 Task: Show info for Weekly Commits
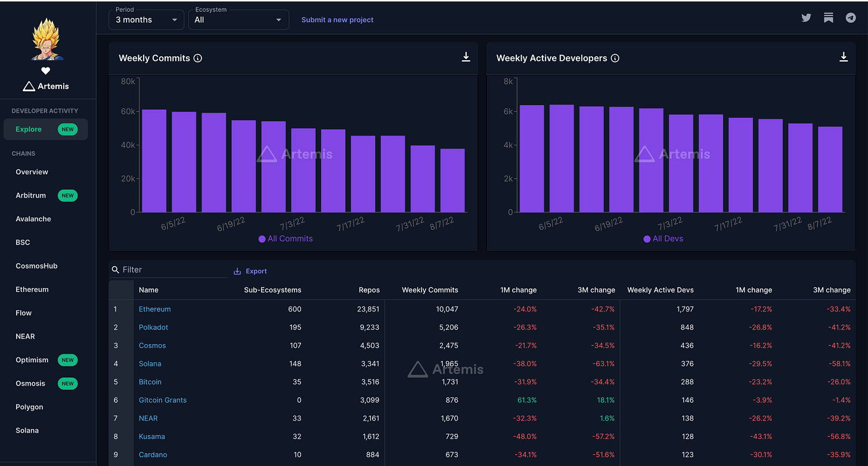[198, 58]
